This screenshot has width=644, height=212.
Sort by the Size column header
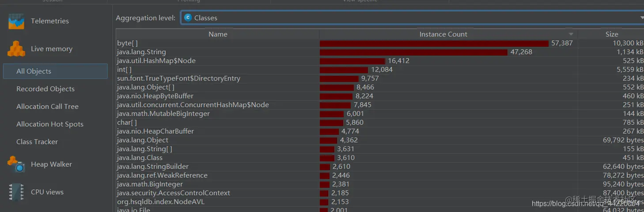click(611, 34)
